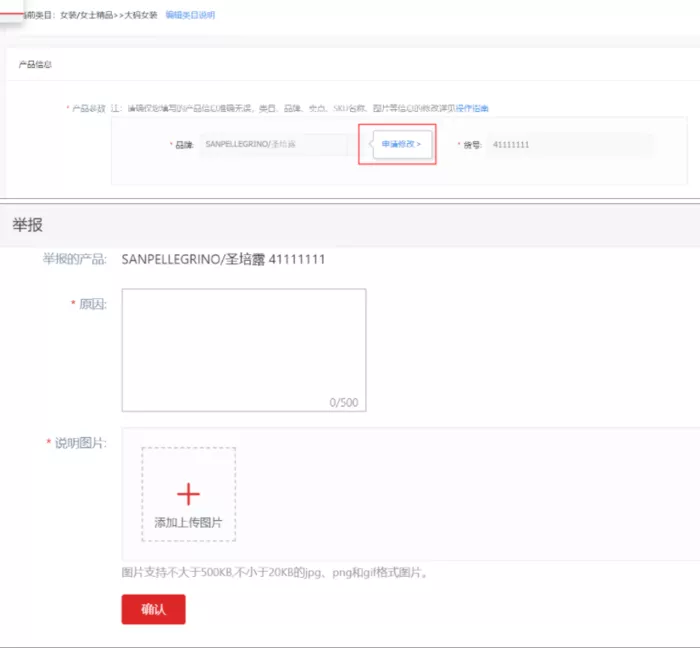Click the product name SANPELLEGRINO/圣培露 41111111
700x648 pixels.
click(223, 259)
